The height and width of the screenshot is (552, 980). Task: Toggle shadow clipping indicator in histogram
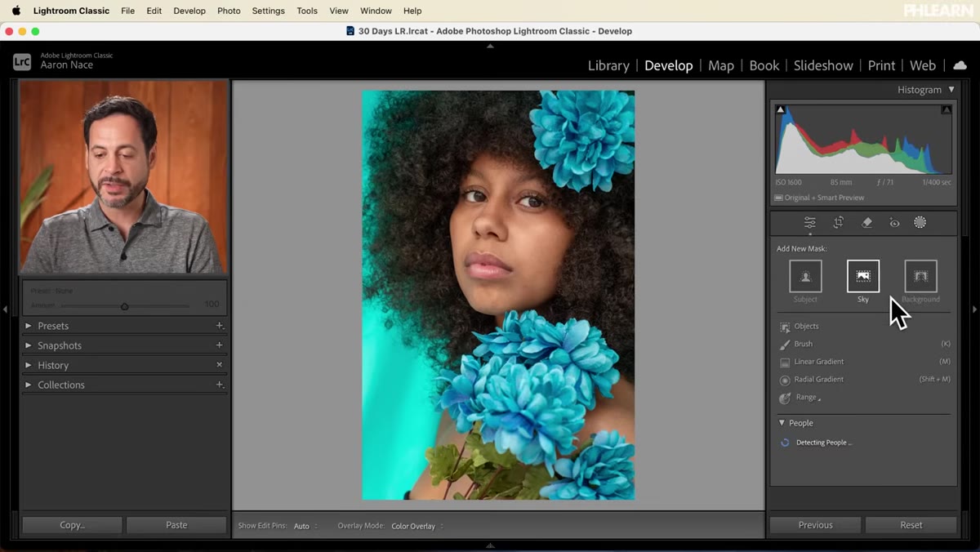[781, 109]
